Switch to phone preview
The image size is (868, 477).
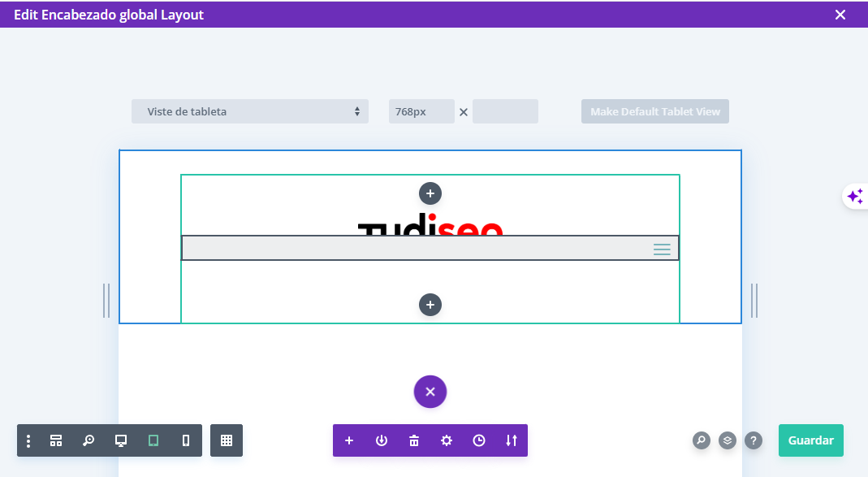pyautogui.click(x=186, y=441)
